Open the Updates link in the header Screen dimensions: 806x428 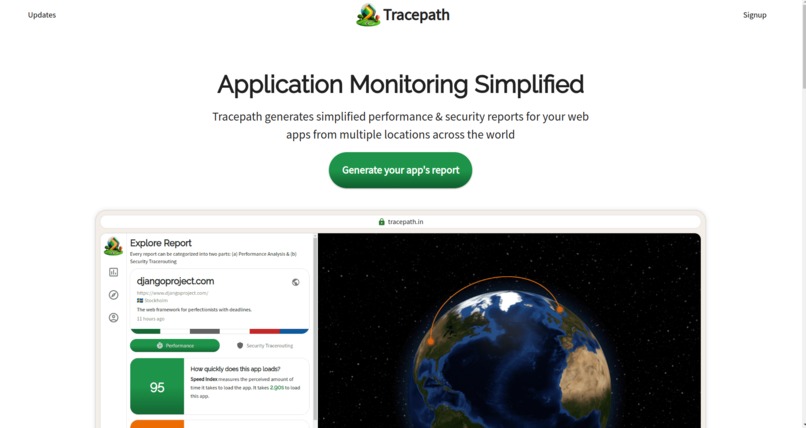click(x=42, y=15)
